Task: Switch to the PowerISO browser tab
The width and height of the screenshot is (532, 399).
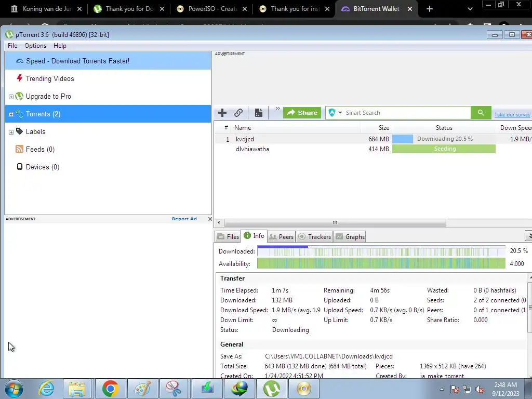Action: coord(211,9)
